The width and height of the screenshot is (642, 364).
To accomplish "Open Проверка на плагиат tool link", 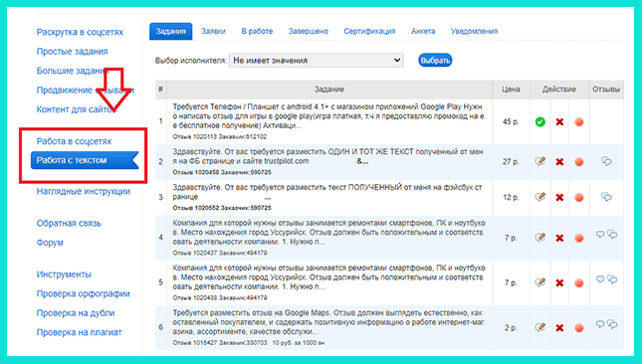I will tap(79, 332).
